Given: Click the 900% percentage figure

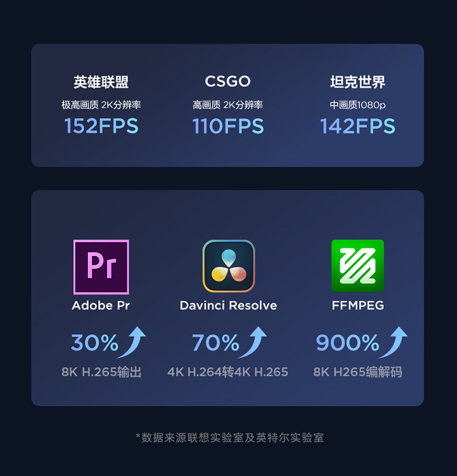Looking at the screenshot, I should coord(347,343).
